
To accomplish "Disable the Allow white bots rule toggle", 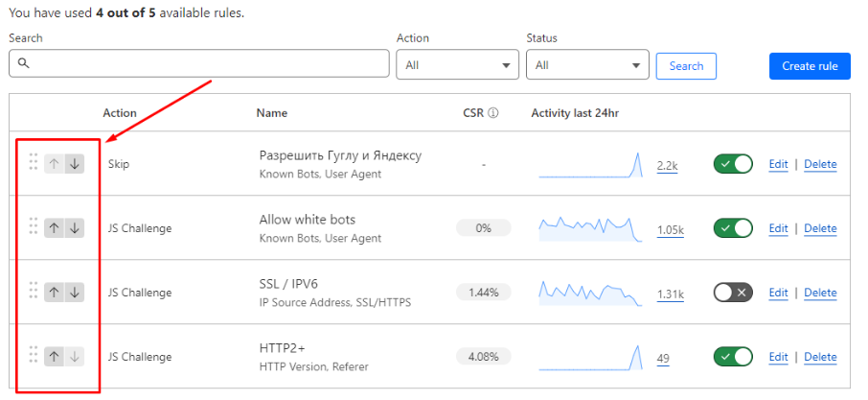I will tap(733, 228).
